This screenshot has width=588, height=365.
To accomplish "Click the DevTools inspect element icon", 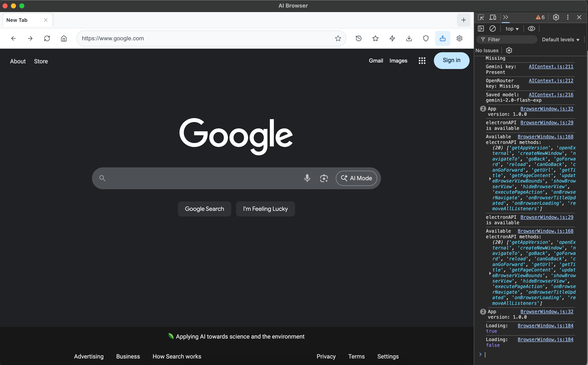I will coord(481,17).
